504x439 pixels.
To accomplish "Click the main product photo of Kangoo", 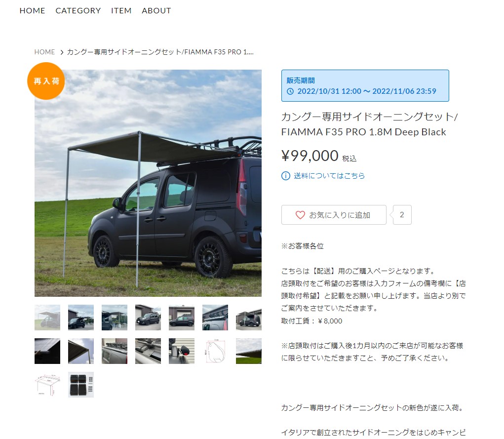I will (x=148, y=183).
